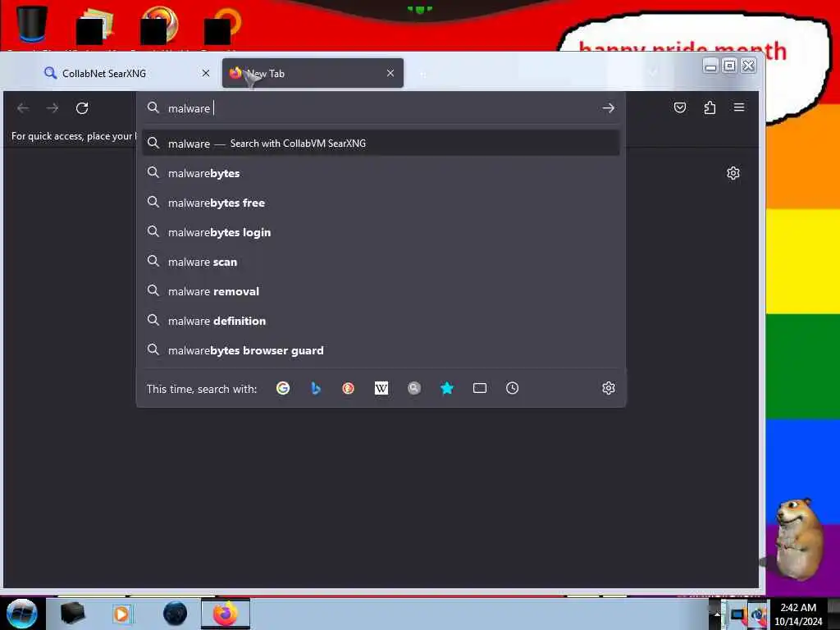Viewport: 840px width, 630px height.
Task: Choose the 'malwarebytes browser guard' suggestion
Action: coord(381,349)
